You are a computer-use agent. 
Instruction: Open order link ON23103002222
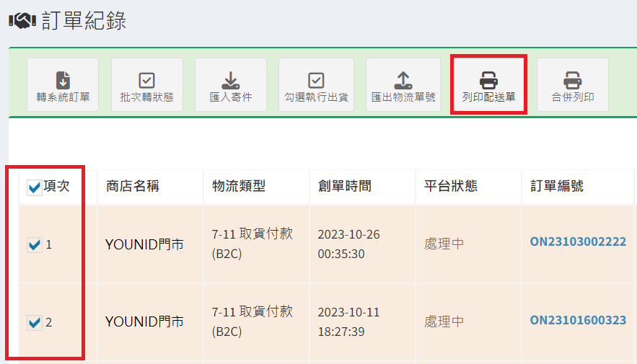click(578, 242)
